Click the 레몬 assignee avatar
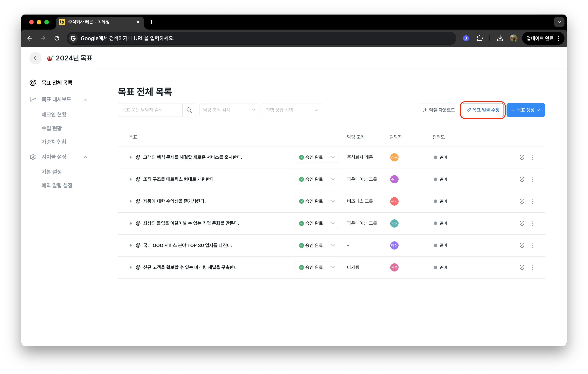This screenshot has height=374, width=588. tap(394, 157)
